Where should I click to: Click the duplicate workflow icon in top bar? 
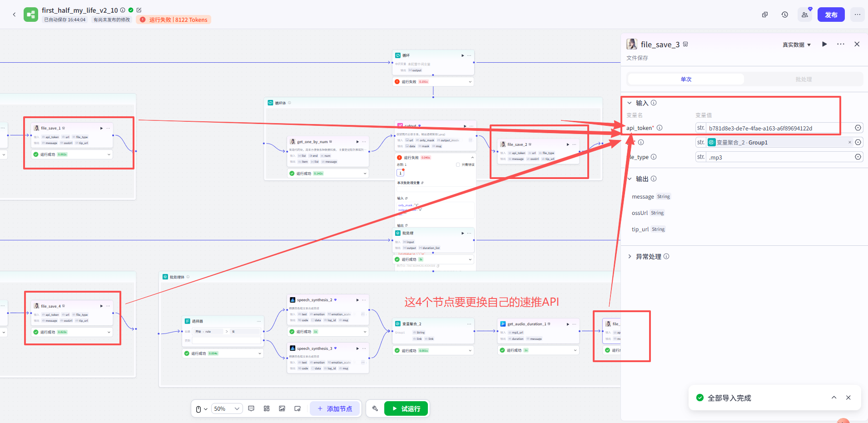click(765, 15)
